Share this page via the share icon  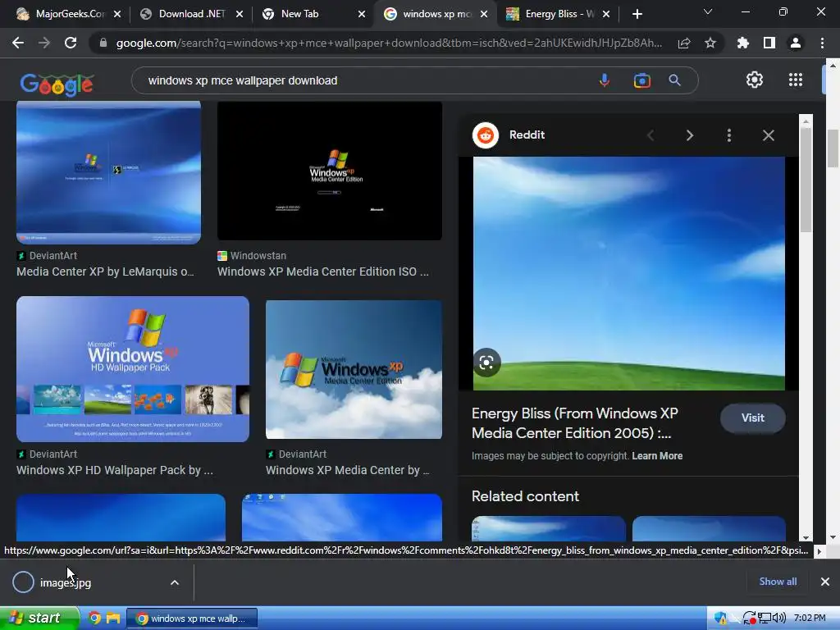point(684,43)
